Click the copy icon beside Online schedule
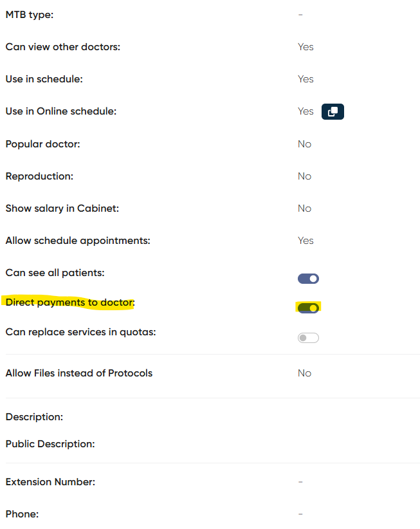Screen dimensions: 420x529 point(333,111)
